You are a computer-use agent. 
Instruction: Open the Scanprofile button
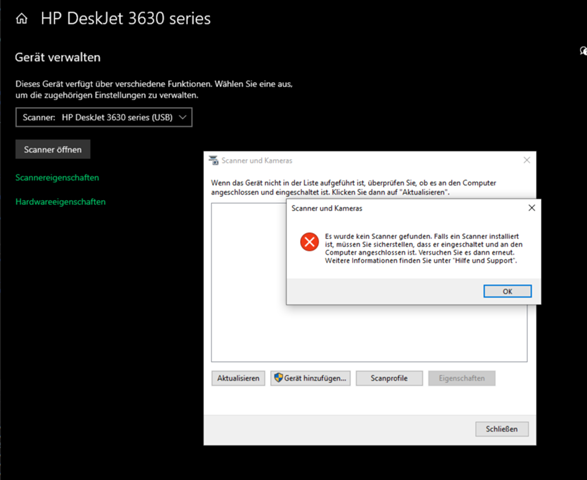(389, 378)
